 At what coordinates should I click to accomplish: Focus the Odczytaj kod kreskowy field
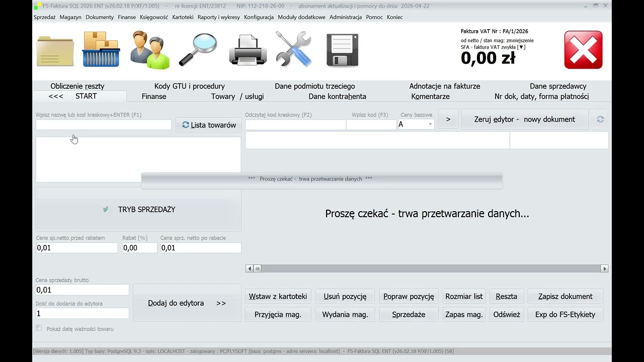tap(295, 125)
